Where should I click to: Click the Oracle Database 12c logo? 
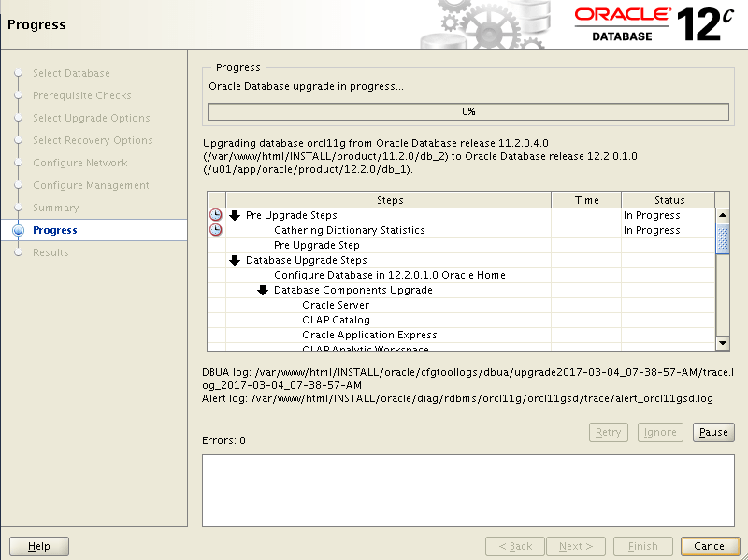[x=653, y=24]
